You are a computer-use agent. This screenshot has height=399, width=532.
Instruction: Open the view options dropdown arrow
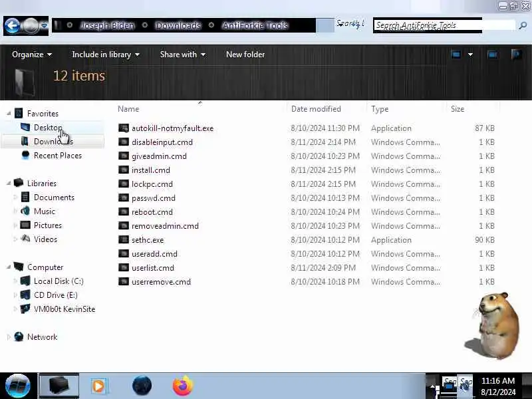(x=470, y=55)
